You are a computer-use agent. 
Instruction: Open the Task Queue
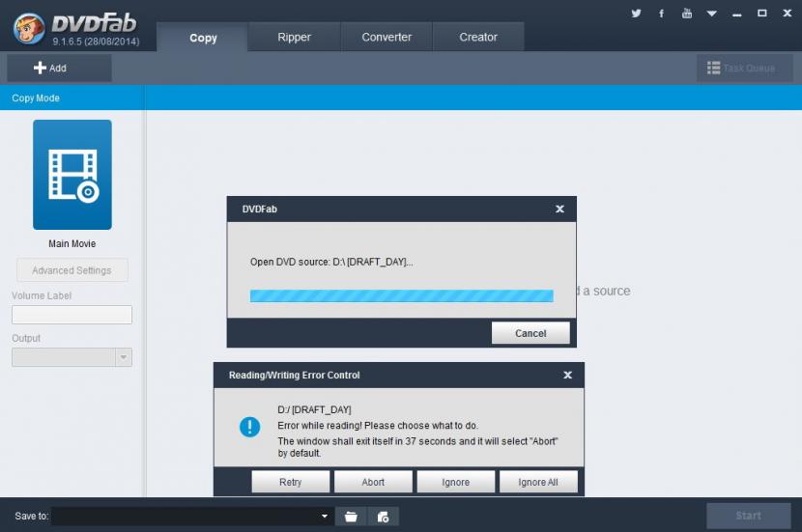tap(745, 68)
